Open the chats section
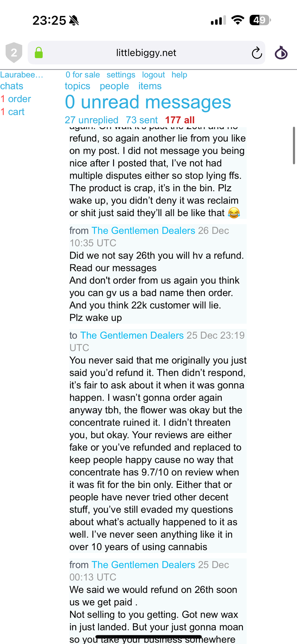 pos(12,86)
